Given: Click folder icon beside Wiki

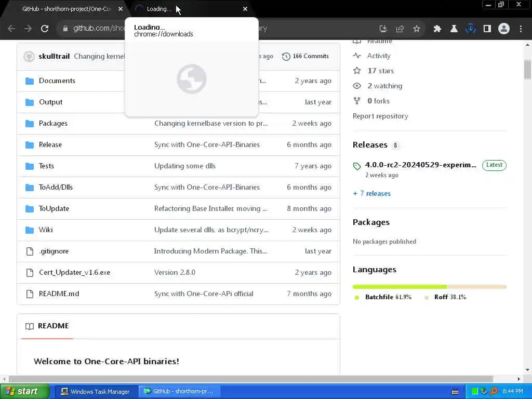Looking at the screenshot, I should tap(30, 230).
